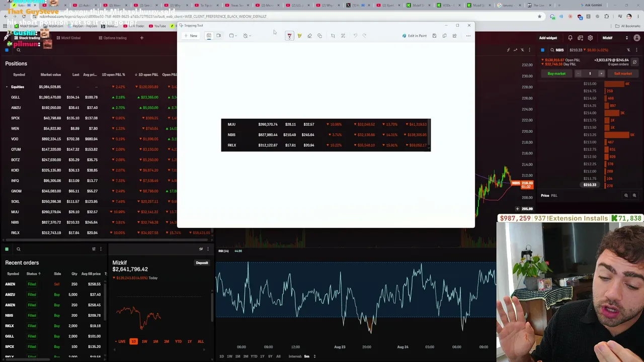Open Snipping Tool's See more menu
Screen dimensions: 644x362
coord(468,36)
